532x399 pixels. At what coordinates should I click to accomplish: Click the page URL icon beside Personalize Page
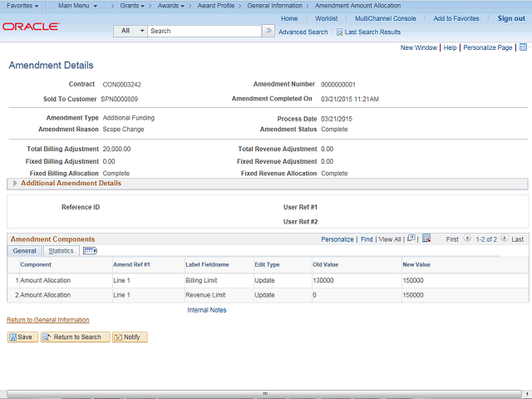523,47
